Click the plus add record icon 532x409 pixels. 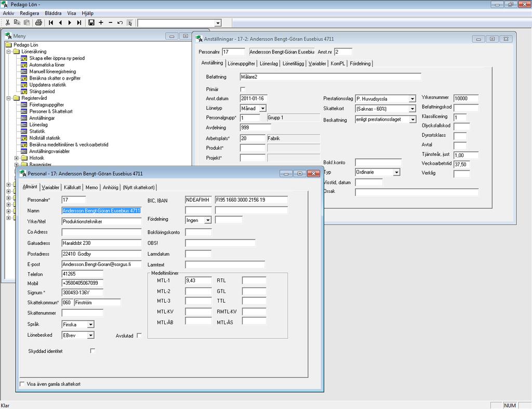[x=101, y=23]
